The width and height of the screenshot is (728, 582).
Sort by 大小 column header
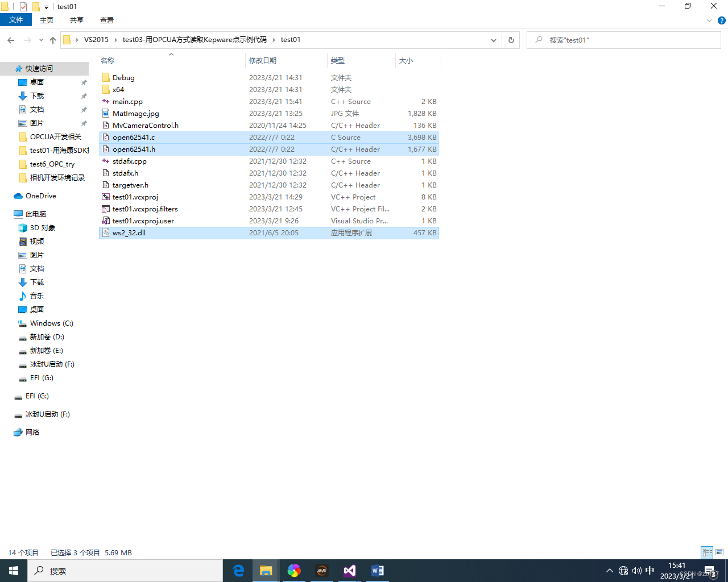406,60
